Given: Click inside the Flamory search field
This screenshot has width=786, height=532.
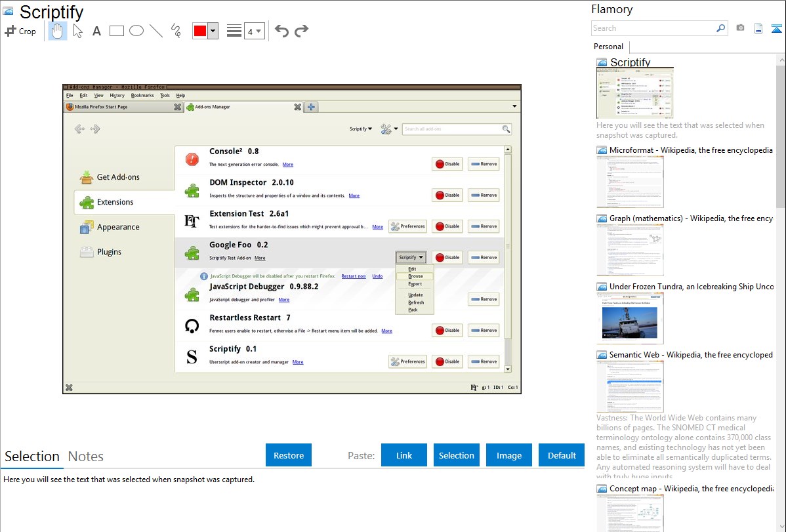Looking at the screenshot, I should (x=653, y=28).
